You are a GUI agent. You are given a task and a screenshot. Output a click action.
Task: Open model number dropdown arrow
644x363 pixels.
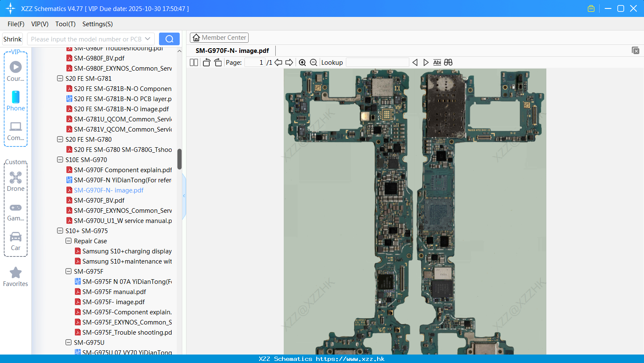pos(148,39)
